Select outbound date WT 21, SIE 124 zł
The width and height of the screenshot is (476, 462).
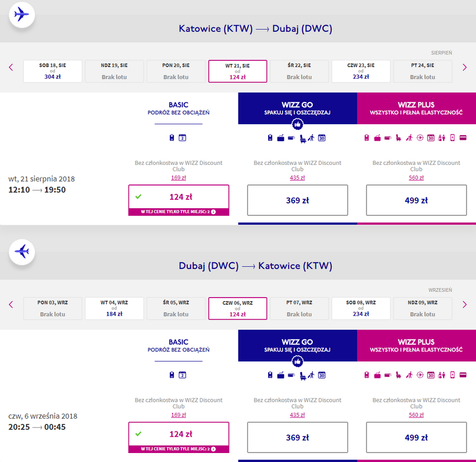[237, 71]
